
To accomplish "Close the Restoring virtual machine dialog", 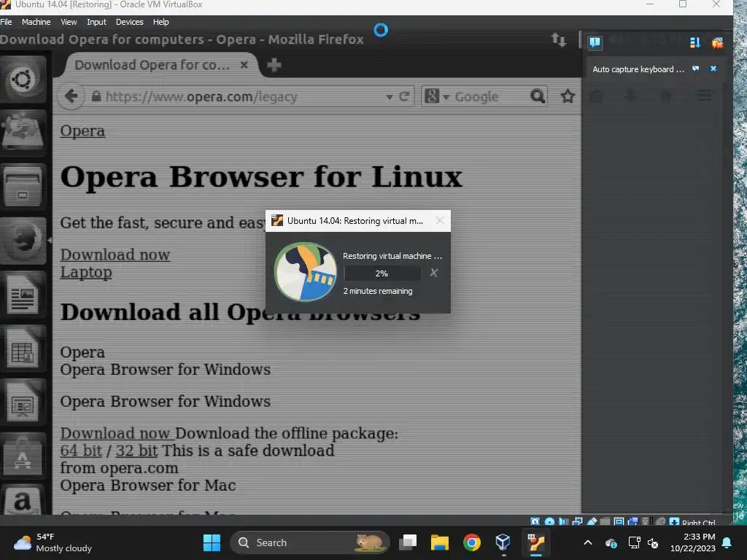I will 440,220.
